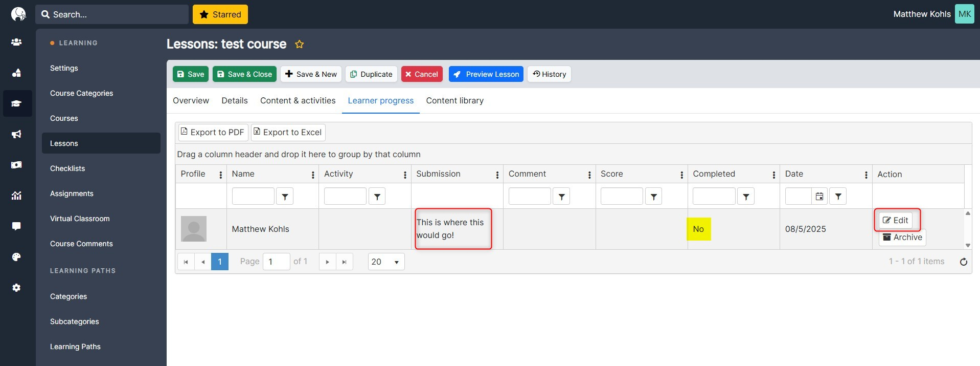Image resolution: width=980 pixels, height=366 pixels.
Task: Open the Date calendar picker icon
Action: [819, 197]
